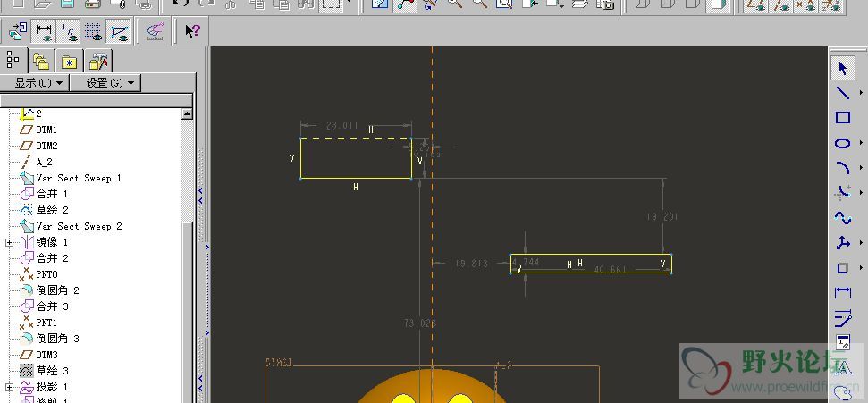Click the model tree scroll up arrow
The height and width of the screenshot is (403, 868).
pos(187,114)
